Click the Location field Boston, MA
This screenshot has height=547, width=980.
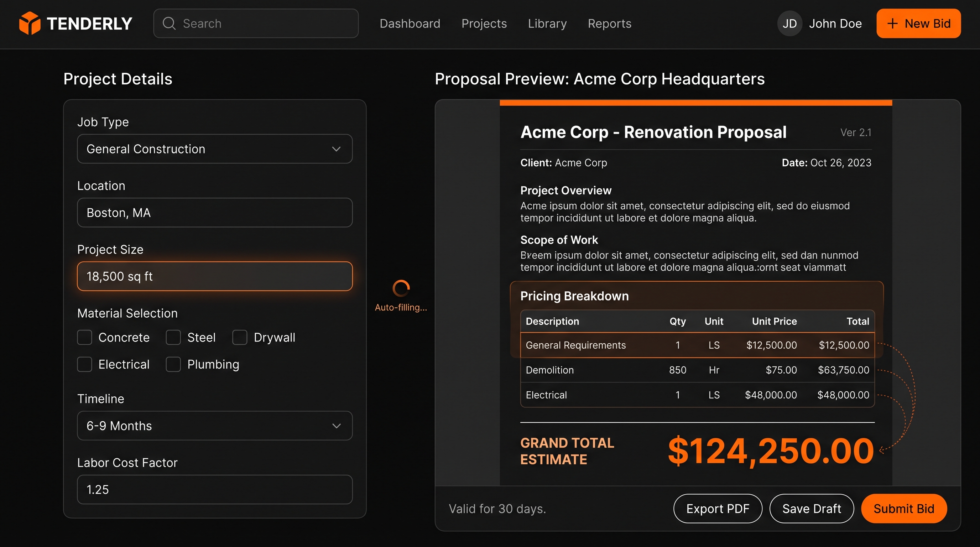point(215,213)
